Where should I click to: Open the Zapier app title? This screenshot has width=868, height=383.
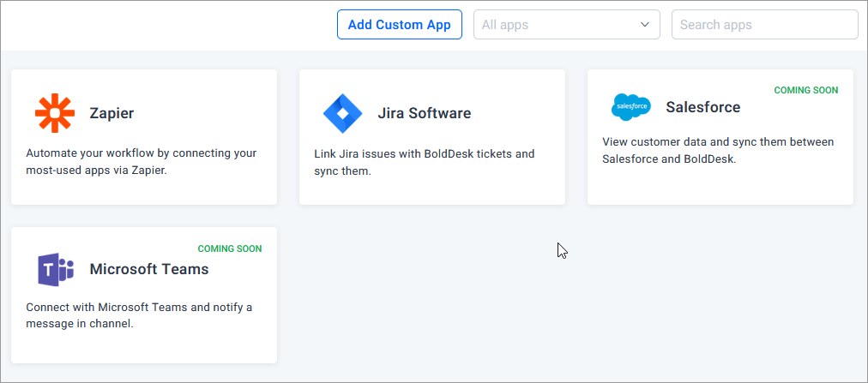[x=112, y=113]
